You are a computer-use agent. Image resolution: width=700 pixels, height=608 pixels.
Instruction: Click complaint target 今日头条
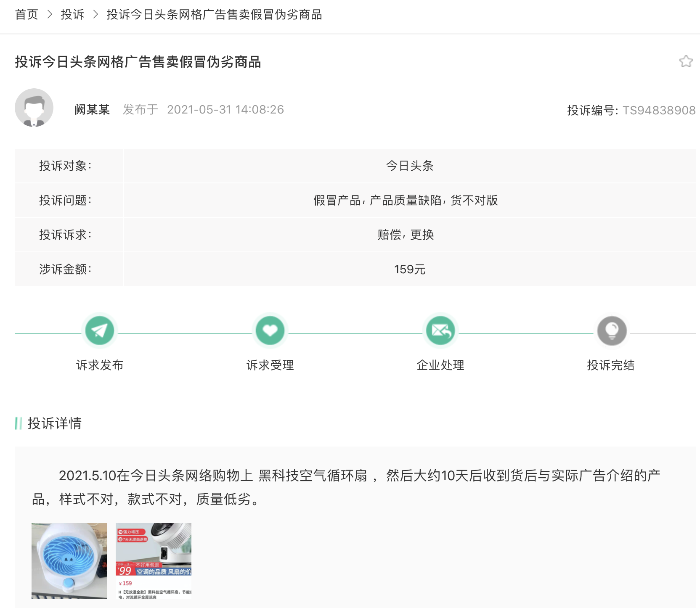(x=410, y=166)
